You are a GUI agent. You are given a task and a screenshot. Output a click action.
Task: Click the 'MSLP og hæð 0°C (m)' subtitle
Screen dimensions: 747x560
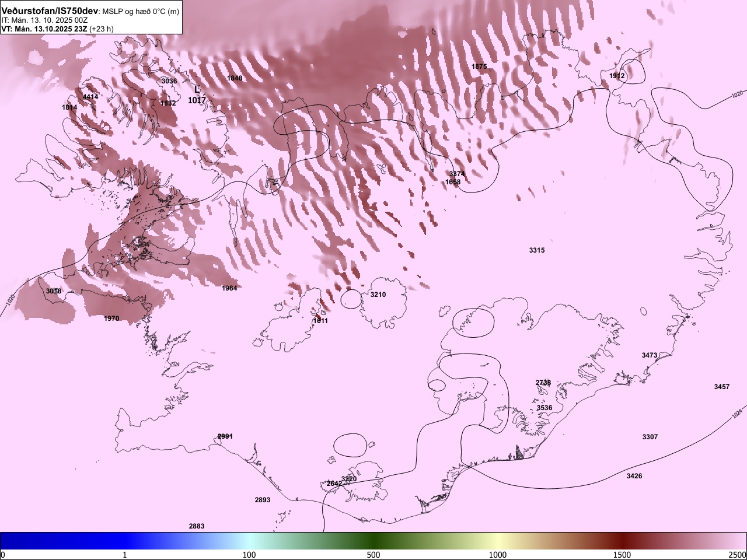coord(141,12)
